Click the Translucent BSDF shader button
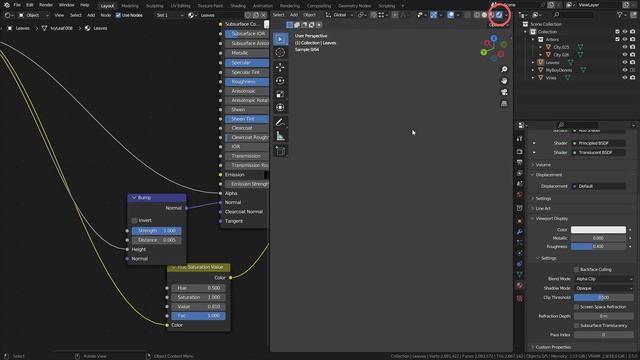The height and width of the screenshot is (360, 640). point(598,153)
